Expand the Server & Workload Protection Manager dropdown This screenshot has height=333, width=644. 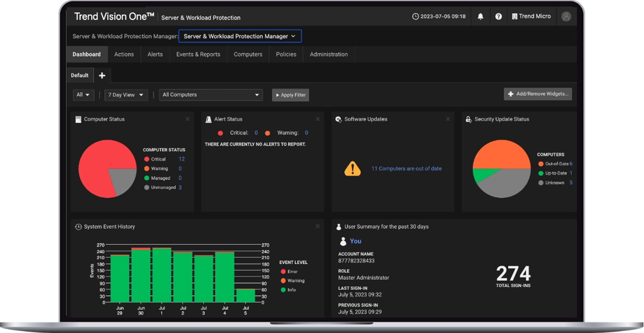coord(240,36)
